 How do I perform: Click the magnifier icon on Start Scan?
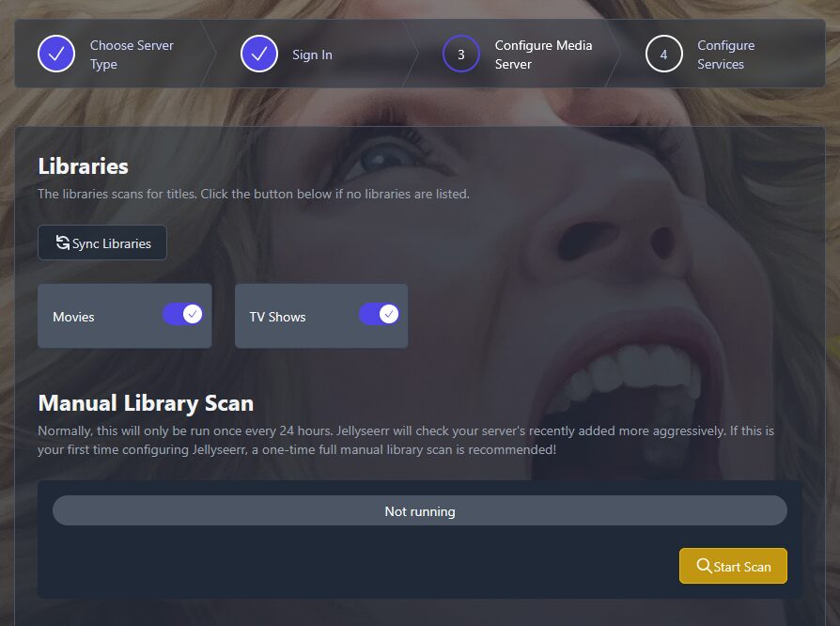[704, 566]
